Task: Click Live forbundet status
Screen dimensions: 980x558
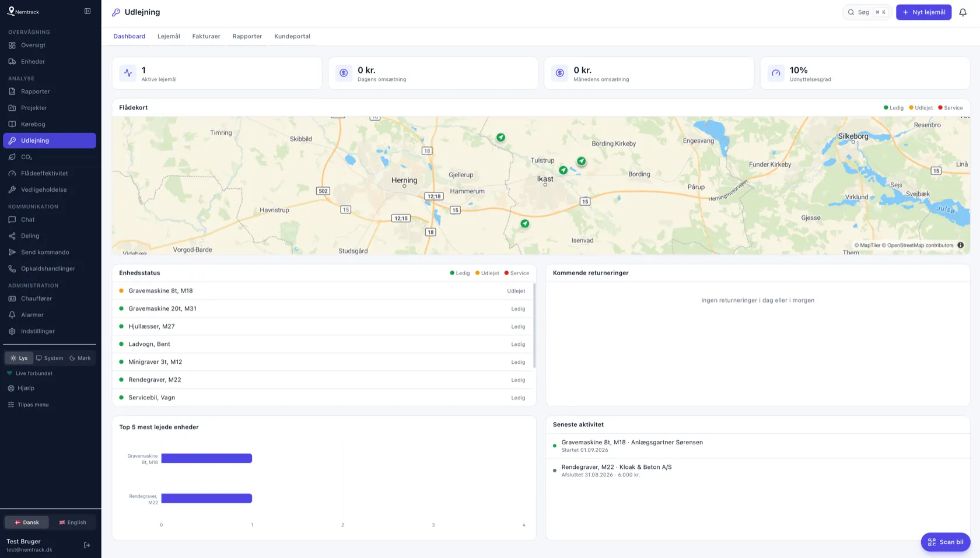Action: click(29, 373)
